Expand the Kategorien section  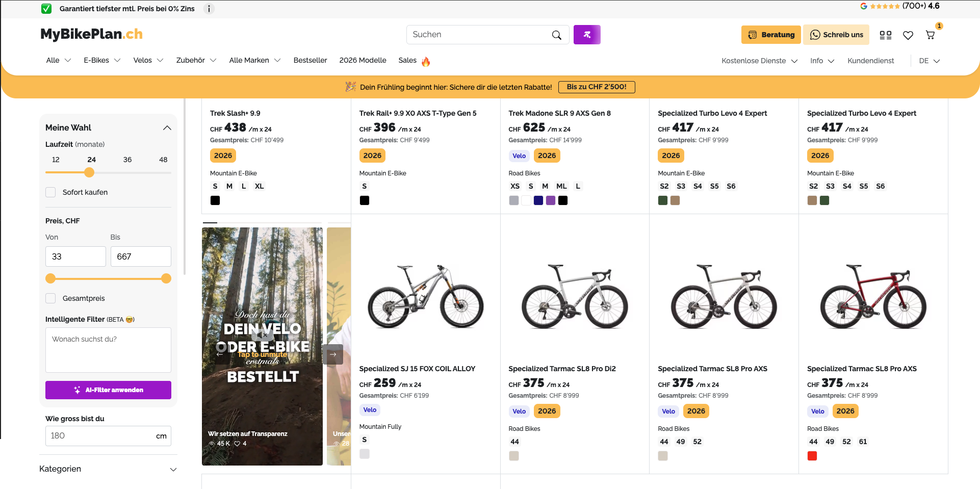pyautogui.click(x=173, y=469)
